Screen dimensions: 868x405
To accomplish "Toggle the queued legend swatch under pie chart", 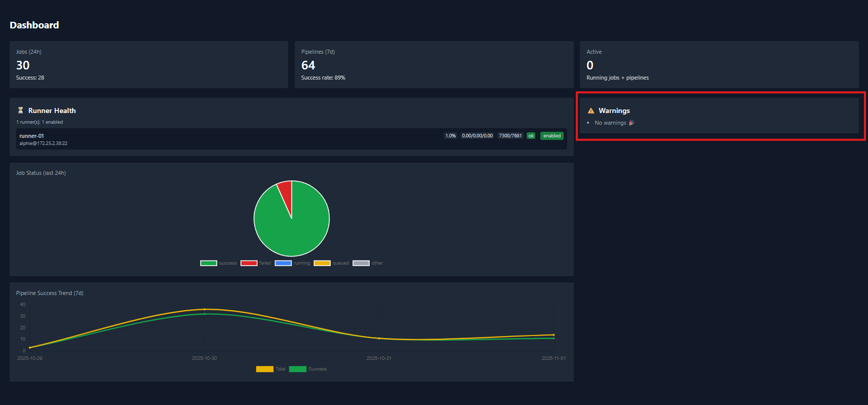I will click(322, 263).
